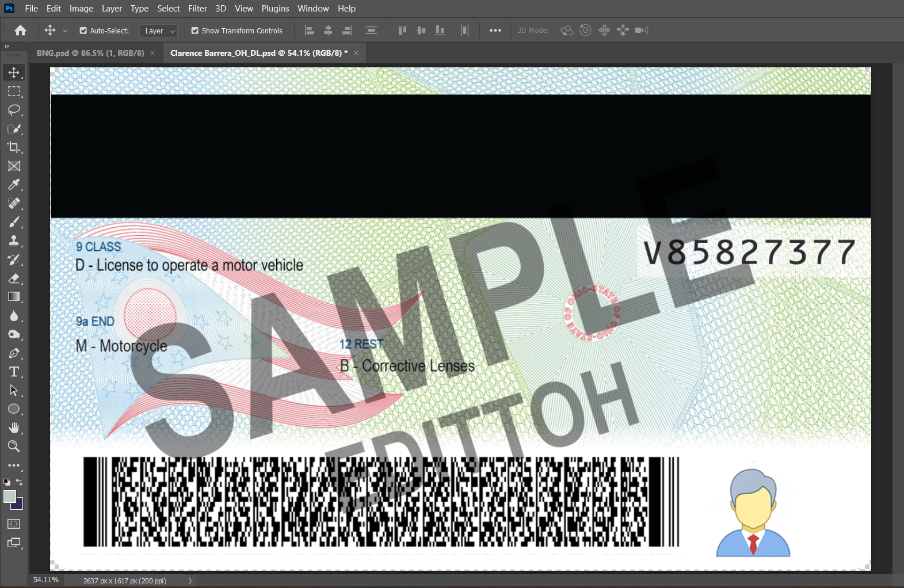Image resolution: width=904 pixels, height=588 pixels.
Task: Toggle Quick Mask mode
Action: [x=14, y=524]
